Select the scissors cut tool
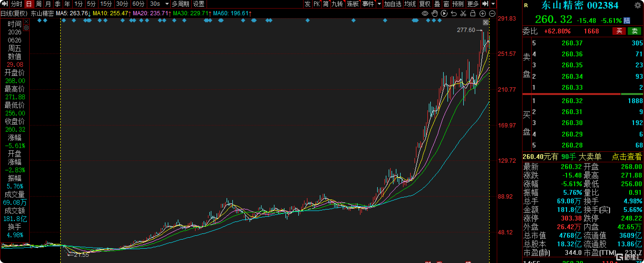Image resolution: width=644 pixels, height=263 pixels. point(463,13)
